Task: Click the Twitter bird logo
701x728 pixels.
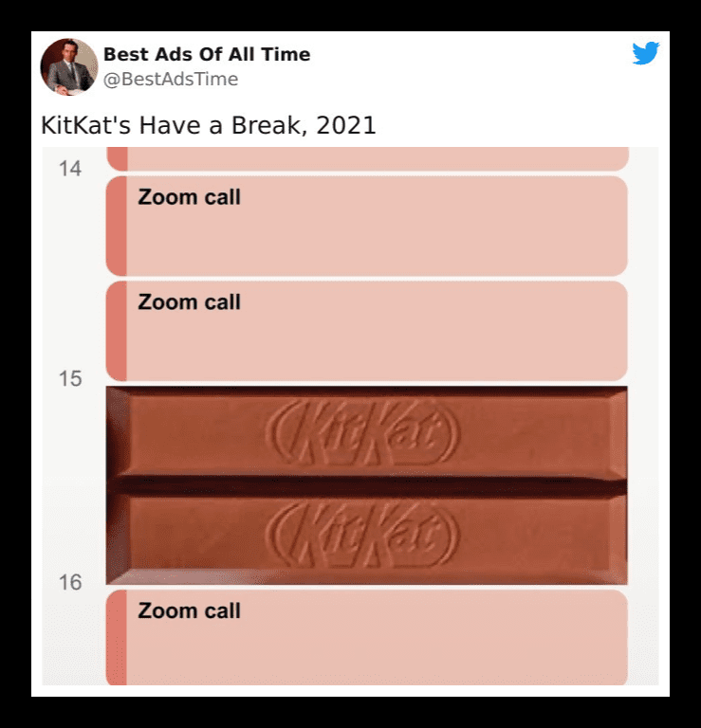Action: pos(646,53)
